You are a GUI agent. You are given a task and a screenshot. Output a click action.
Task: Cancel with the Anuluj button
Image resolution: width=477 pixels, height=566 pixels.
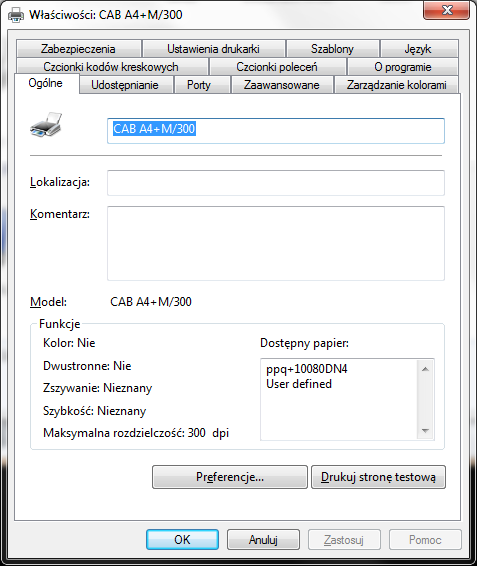coord(263,540)
